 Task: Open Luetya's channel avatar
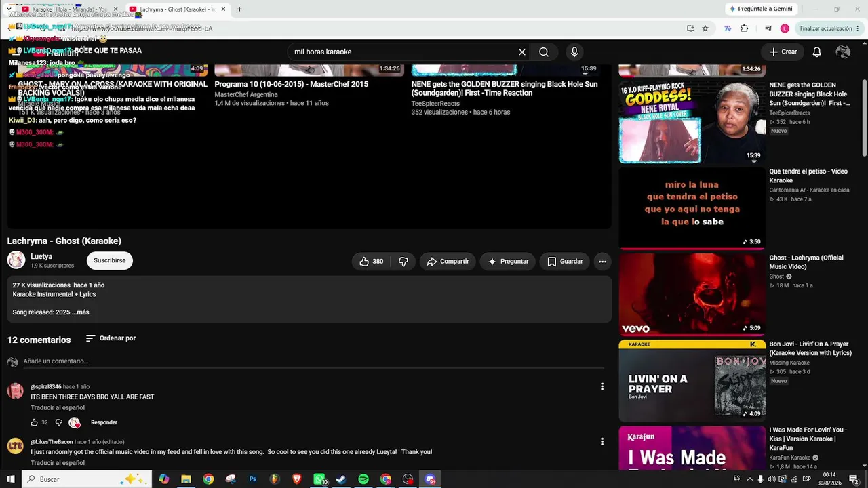coord(16,260)
